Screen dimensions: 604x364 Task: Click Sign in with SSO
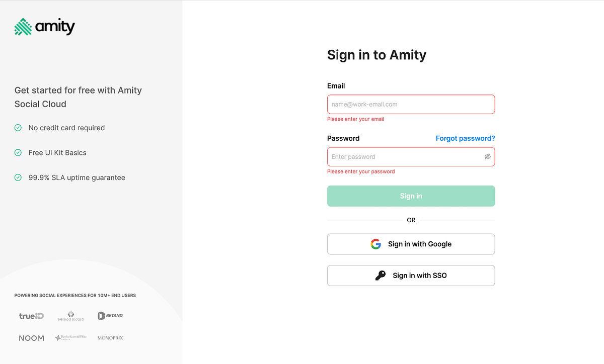click(411, 275)
